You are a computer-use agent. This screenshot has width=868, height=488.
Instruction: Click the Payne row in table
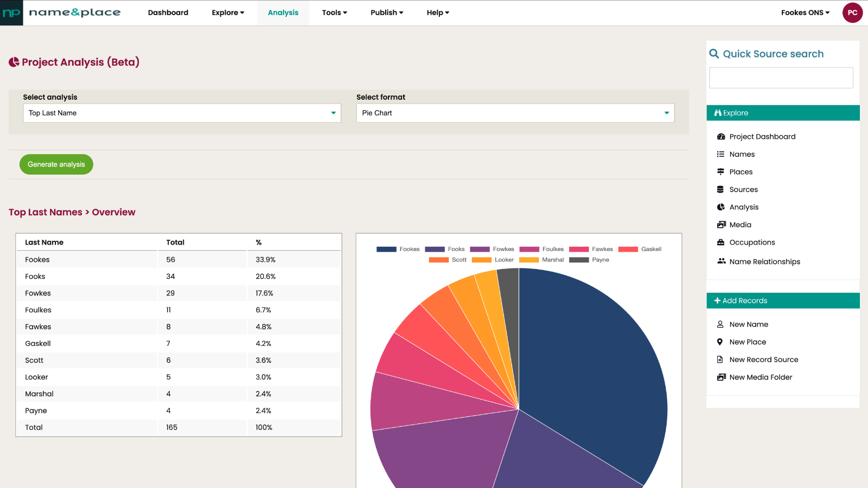[x=178, y=410]
